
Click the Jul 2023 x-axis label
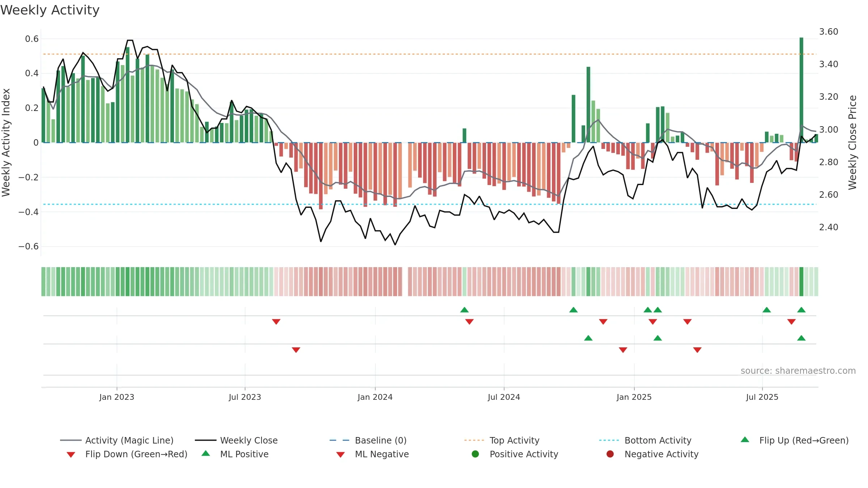245,397
